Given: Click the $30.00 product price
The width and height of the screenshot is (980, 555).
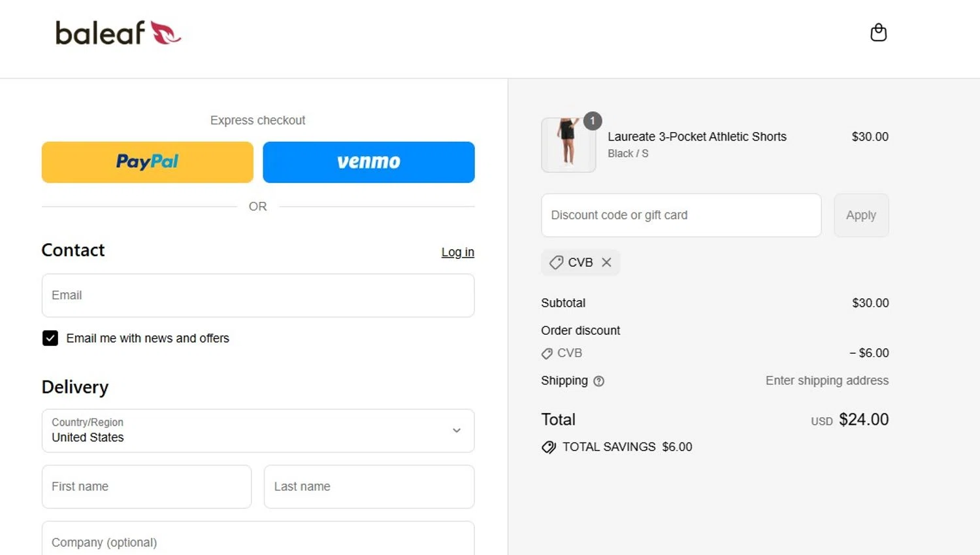Looking at the screenshot, I should [870, 137].
